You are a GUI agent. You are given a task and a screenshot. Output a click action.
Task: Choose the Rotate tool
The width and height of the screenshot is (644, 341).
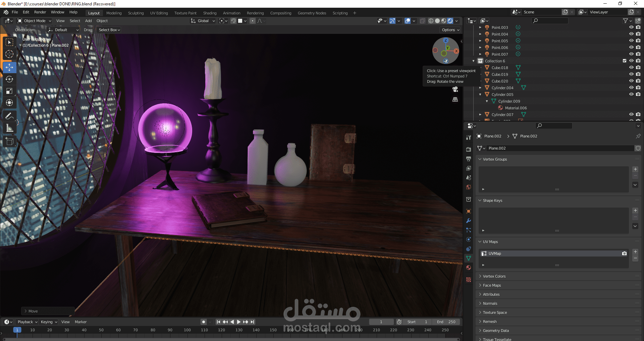[9, 79]
